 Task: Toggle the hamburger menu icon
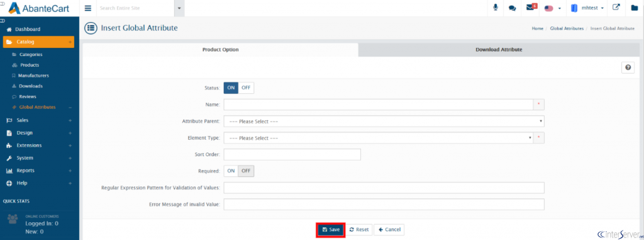pos(88,8)
